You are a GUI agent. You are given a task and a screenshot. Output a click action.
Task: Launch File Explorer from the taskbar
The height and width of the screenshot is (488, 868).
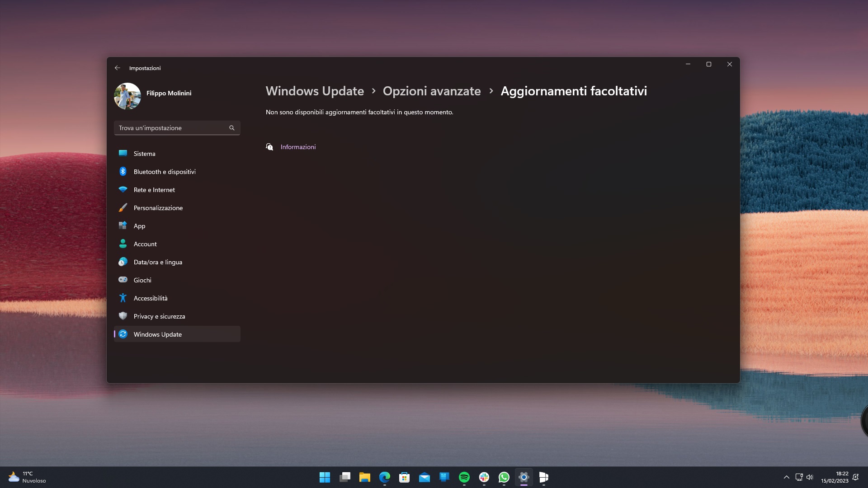365,477
